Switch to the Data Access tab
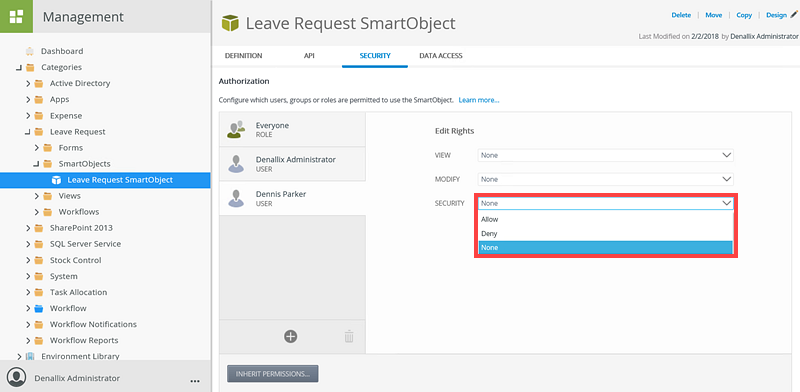This screenshot has width=800, height=392. 441,56
